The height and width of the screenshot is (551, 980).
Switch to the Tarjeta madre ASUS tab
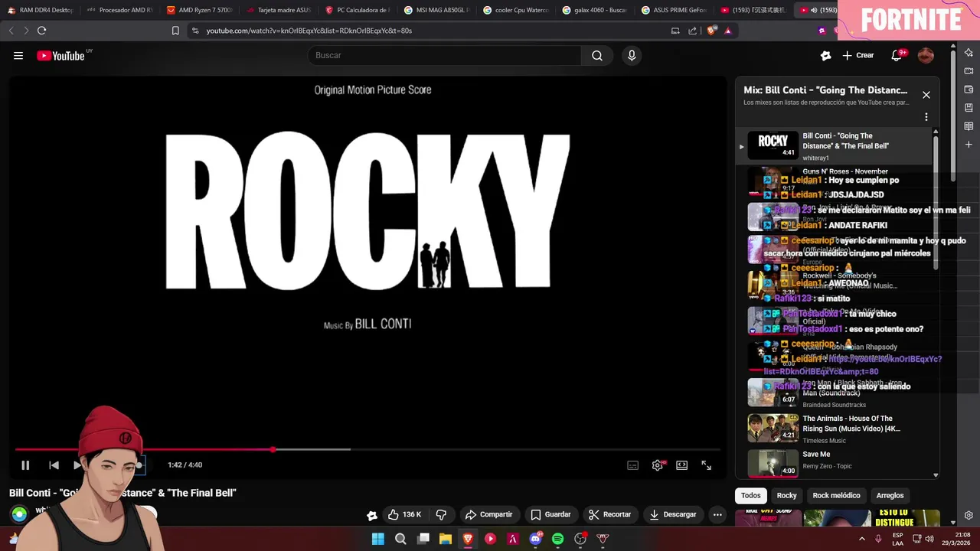coord(279,10)
